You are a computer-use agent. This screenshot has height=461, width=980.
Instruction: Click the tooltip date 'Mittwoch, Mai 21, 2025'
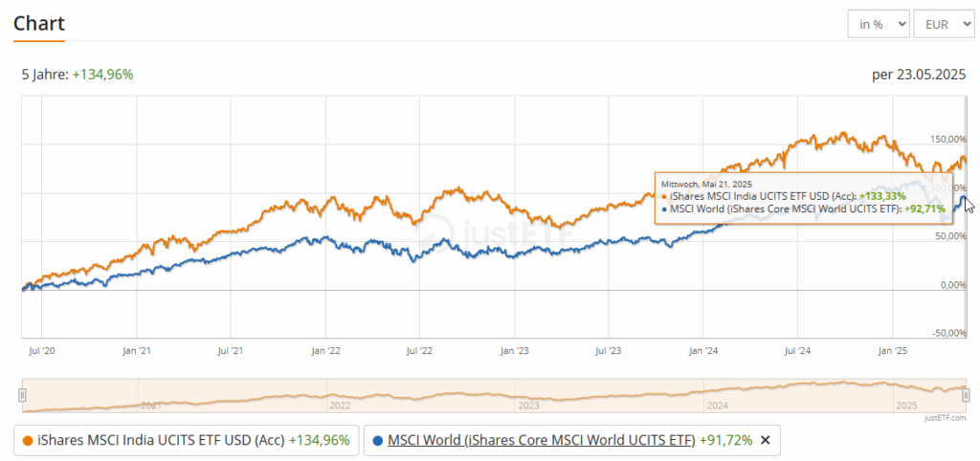(x=706, y=185)
